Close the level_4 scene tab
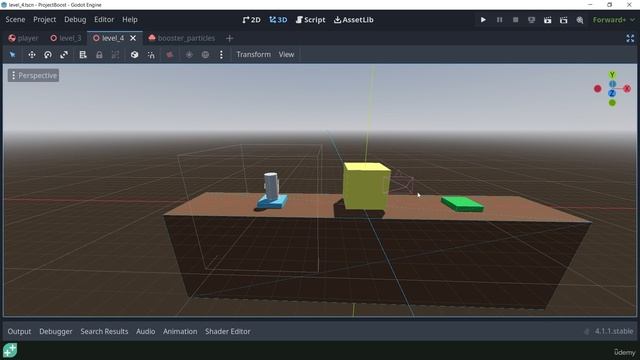Viewport: 640px width, 360px height. point(133,38)
